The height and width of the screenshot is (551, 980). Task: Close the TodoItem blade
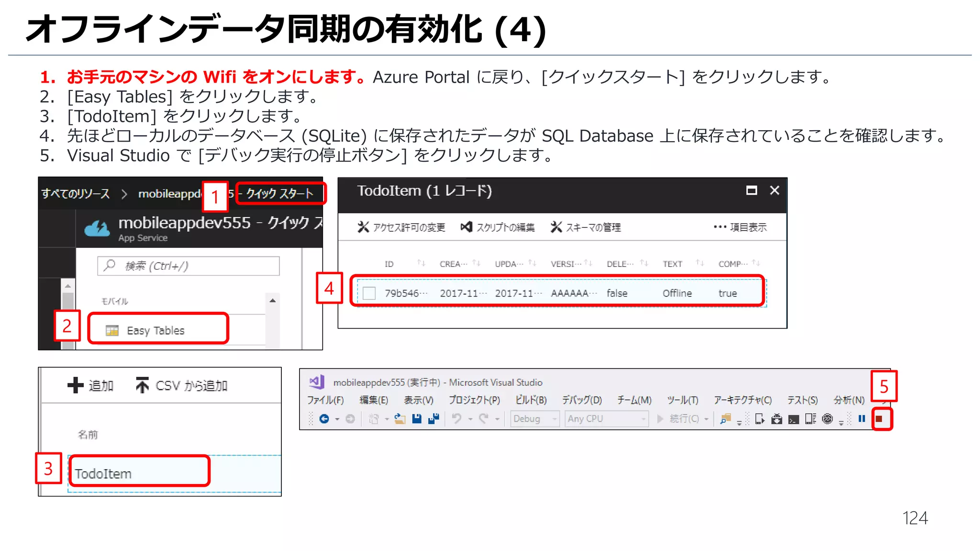775,190
